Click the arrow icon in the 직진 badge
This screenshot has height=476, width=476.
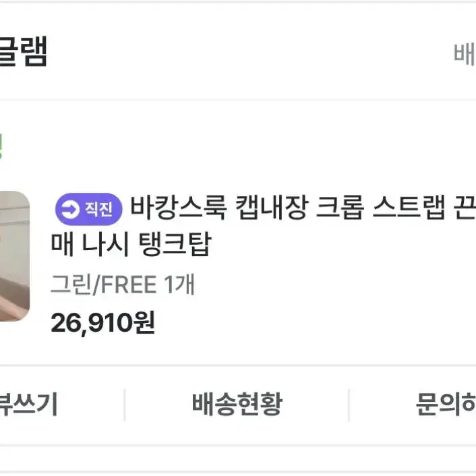70,209
